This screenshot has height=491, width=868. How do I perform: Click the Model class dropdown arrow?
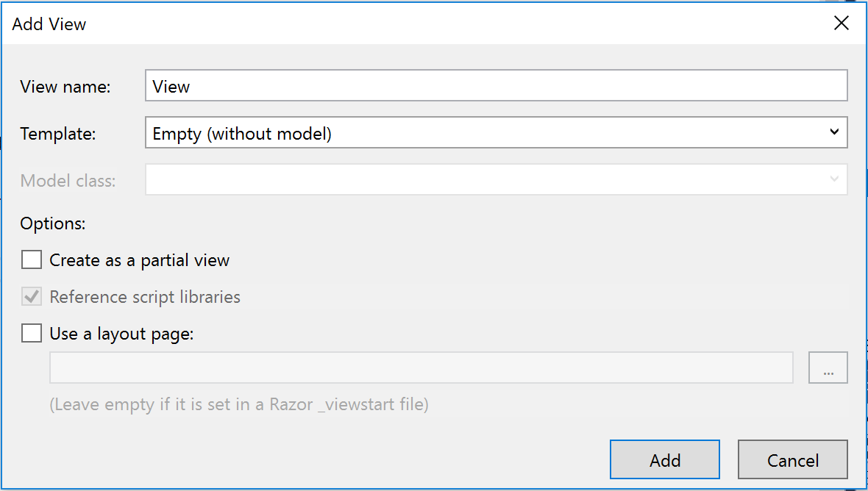click(834, 180)
